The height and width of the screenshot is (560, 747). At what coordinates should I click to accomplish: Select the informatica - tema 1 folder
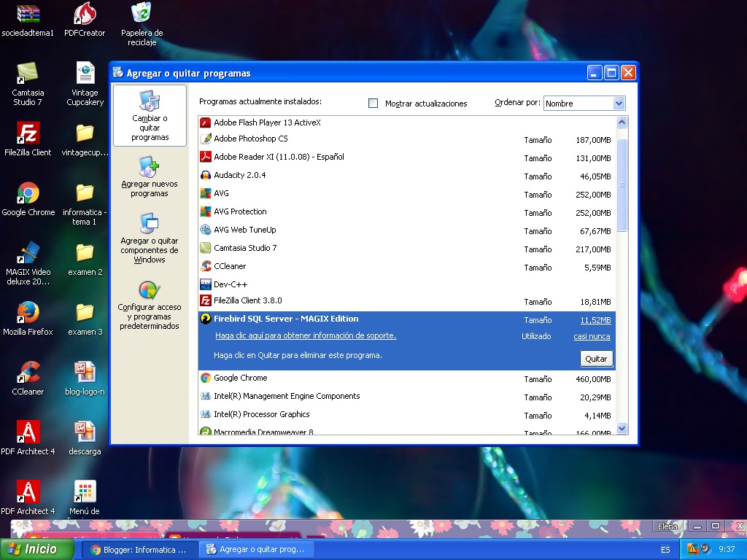pos(85,204)
